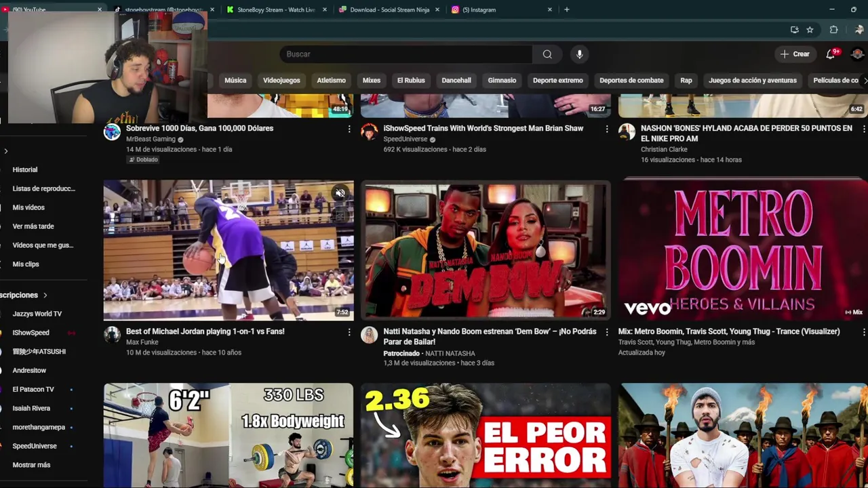This screenshot has width=868, height=488.
Task: Filter by Gimnasio chip
Action: (x=502, y=80)
